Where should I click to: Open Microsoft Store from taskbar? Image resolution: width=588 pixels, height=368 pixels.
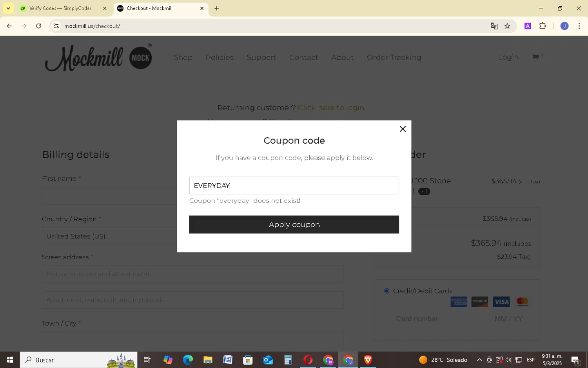(248, 360)
